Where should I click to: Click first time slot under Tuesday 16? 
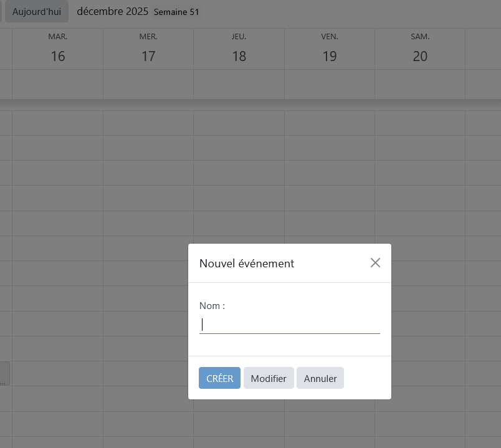[x=58, y=123]
